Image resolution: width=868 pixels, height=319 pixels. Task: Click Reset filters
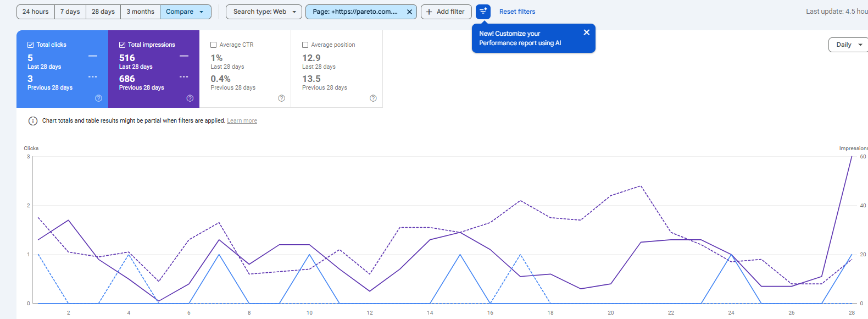[517, 12]
